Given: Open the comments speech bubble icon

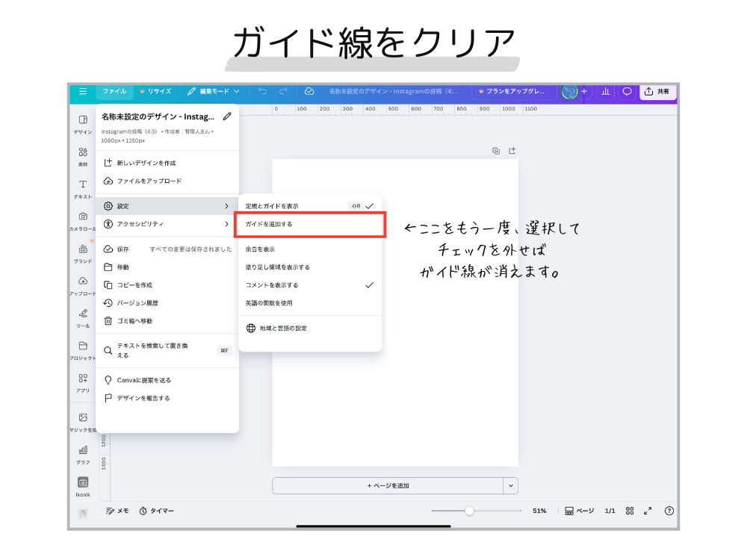Looking at the screenshot, I should click(627, 91).
